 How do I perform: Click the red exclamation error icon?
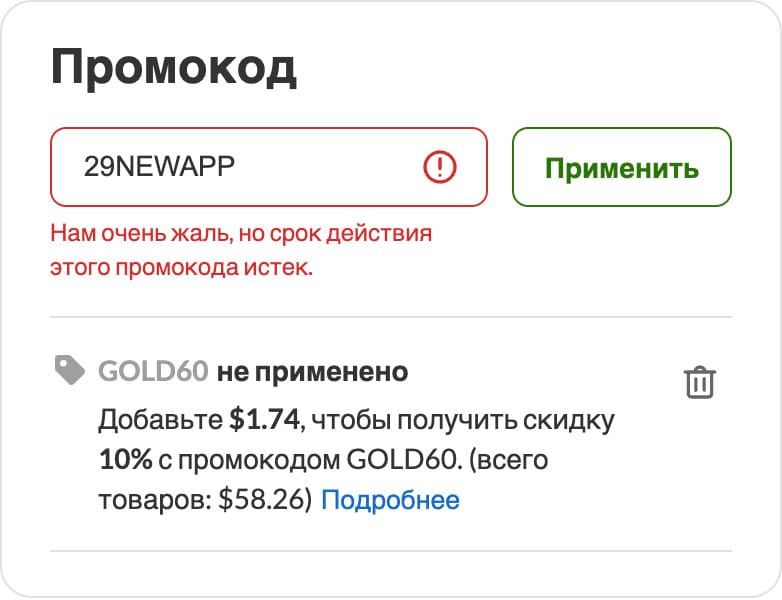pos(440,166)
